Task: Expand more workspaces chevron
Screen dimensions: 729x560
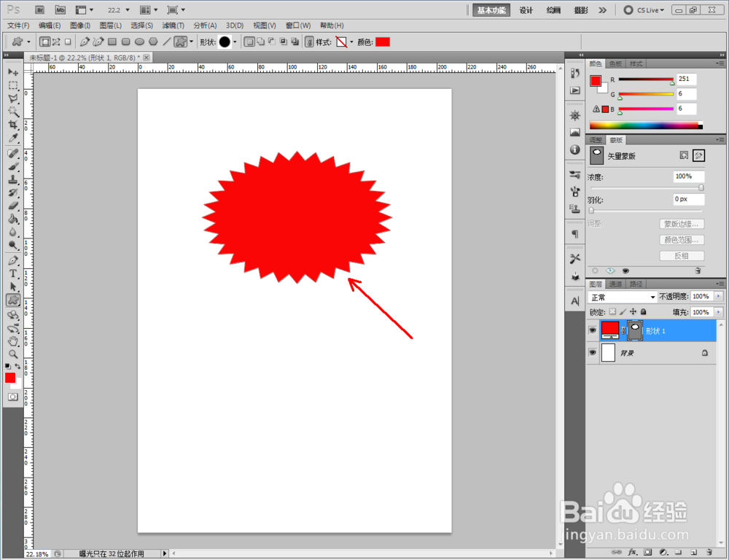Action: click(603, 9)
